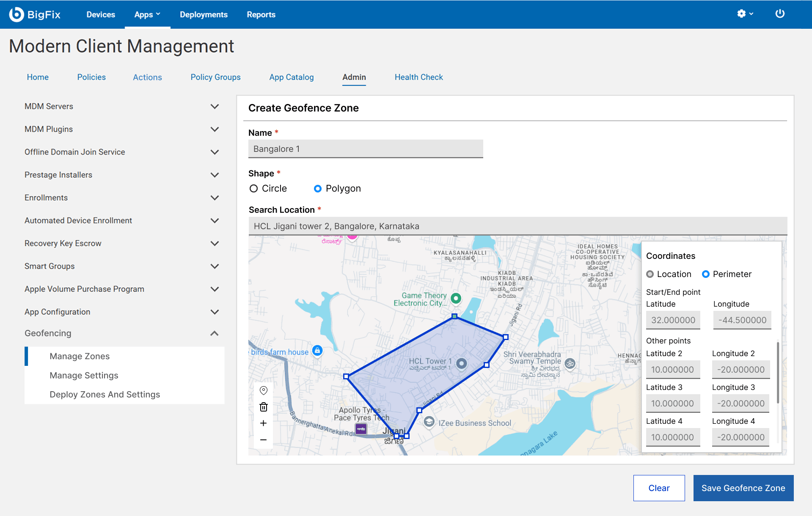
Task: Click the power logout icon
Action: pyautogui.click(x=779, y=14)
